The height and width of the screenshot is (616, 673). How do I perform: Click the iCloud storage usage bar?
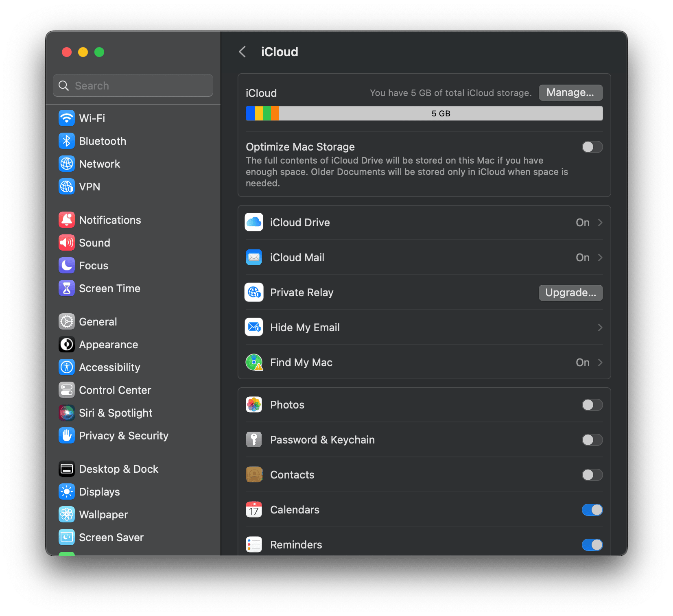(424, 114)
